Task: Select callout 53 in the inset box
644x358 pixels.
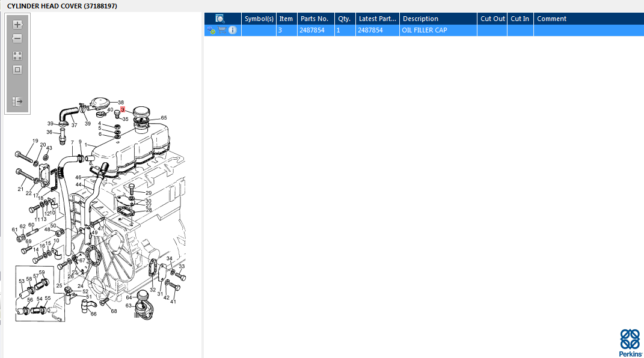Action: pos(22,281)
